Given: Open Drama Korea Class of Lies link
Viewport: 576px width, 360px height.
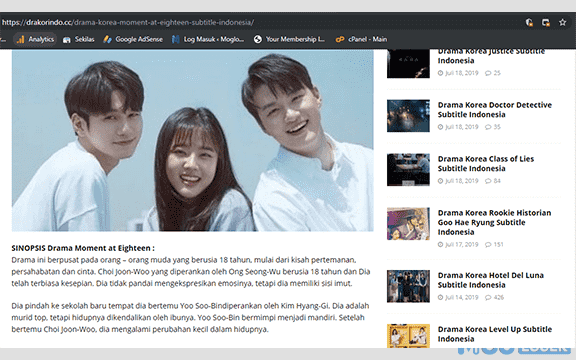Looking at the screenshot, I should pyautogui.click(x=486, y=163).
